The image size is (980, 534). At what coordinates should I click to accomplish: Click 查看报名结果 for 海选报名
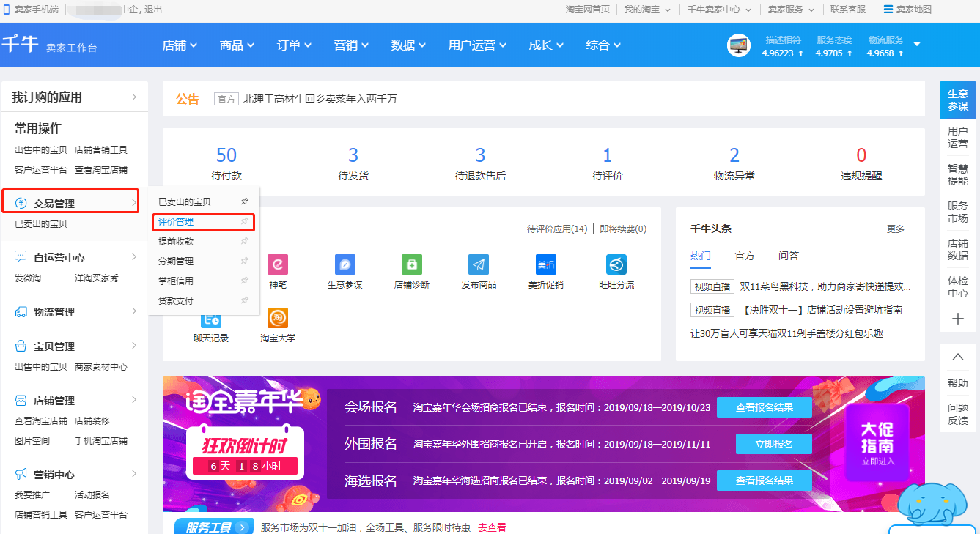click(765, 481)
